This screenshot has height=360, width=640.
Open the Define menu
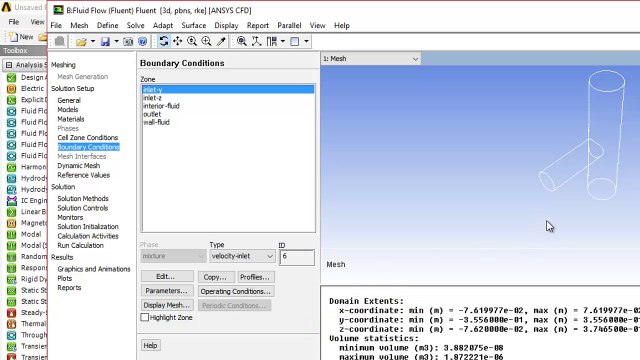[107, 25]
